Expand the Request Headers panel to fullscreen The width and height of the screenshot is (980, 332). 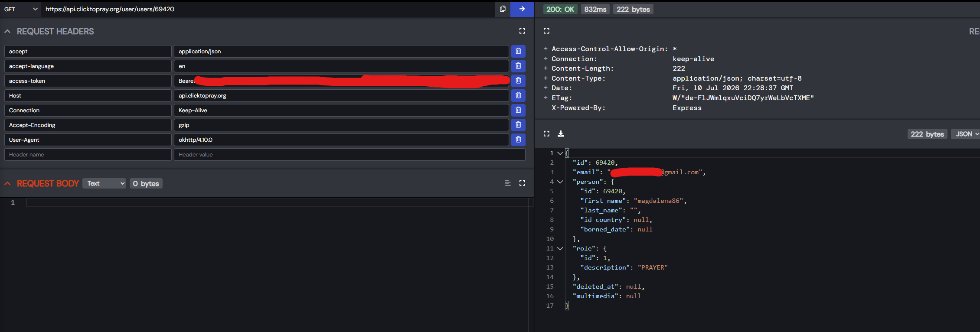pyautogui.click(x=522, y=31)
